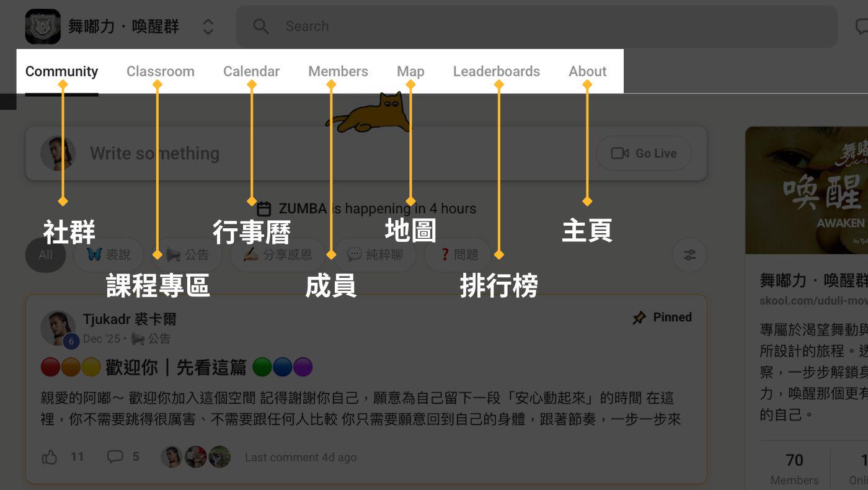Open the About tab
Screen dimensions: 868x490
587,71
